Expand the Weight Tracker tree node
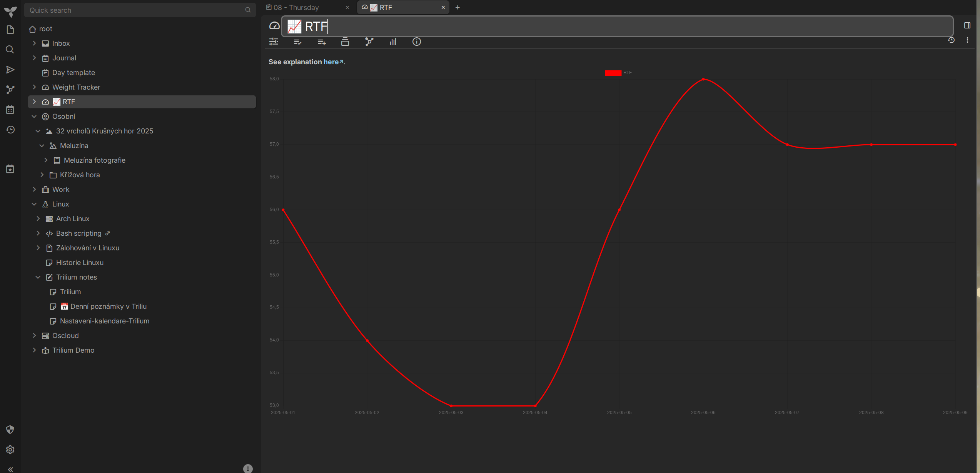 pos(34,87)
